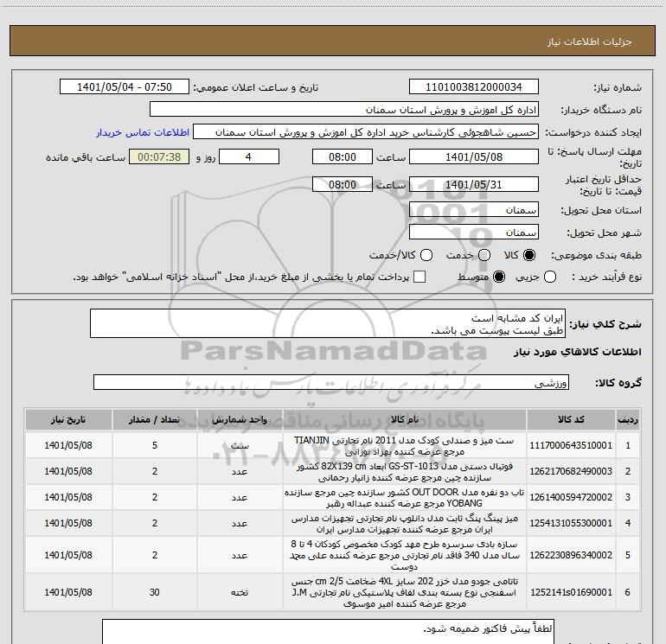Open buyer contact information link

tap(143, 132)
